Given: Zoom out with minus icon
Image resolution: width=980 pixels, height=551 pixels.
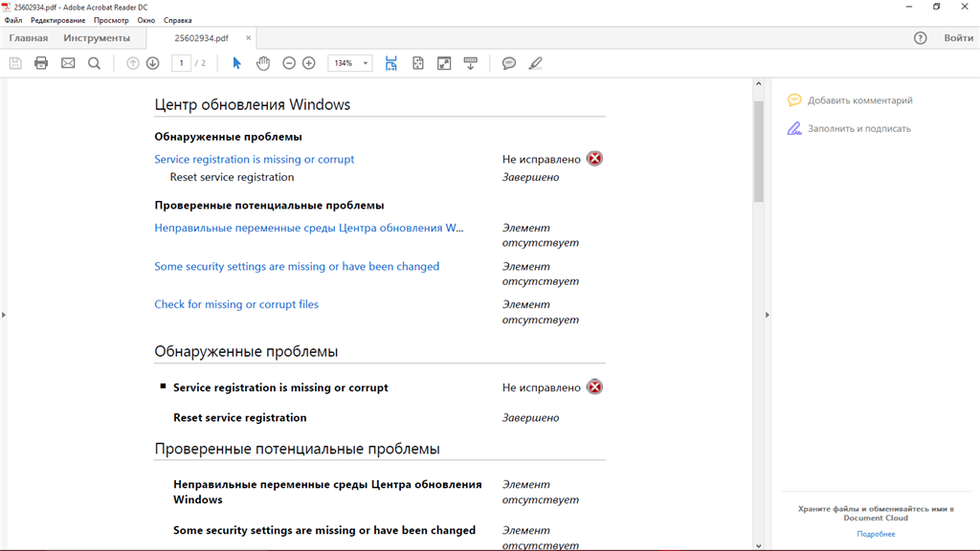Looking at the screenshot, I should click(x=289, y=63).
